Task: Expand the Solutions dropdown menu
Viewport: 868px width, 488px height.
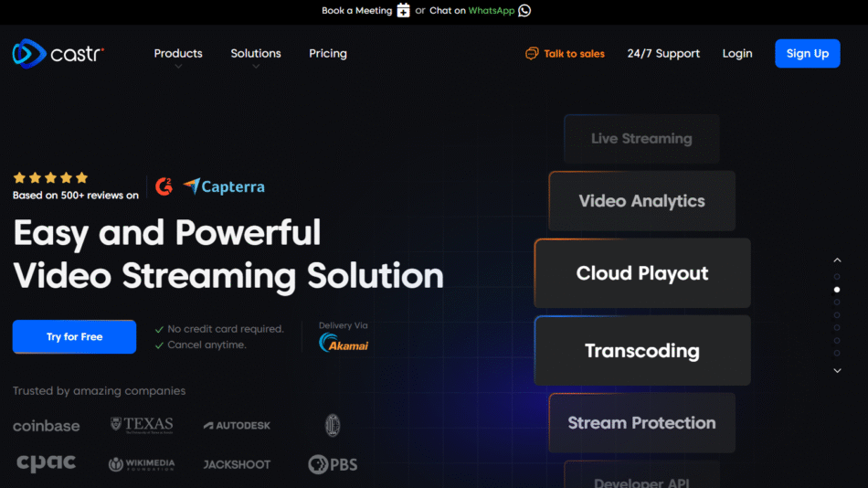Action: pyautogui.click(x=256, y=54)
